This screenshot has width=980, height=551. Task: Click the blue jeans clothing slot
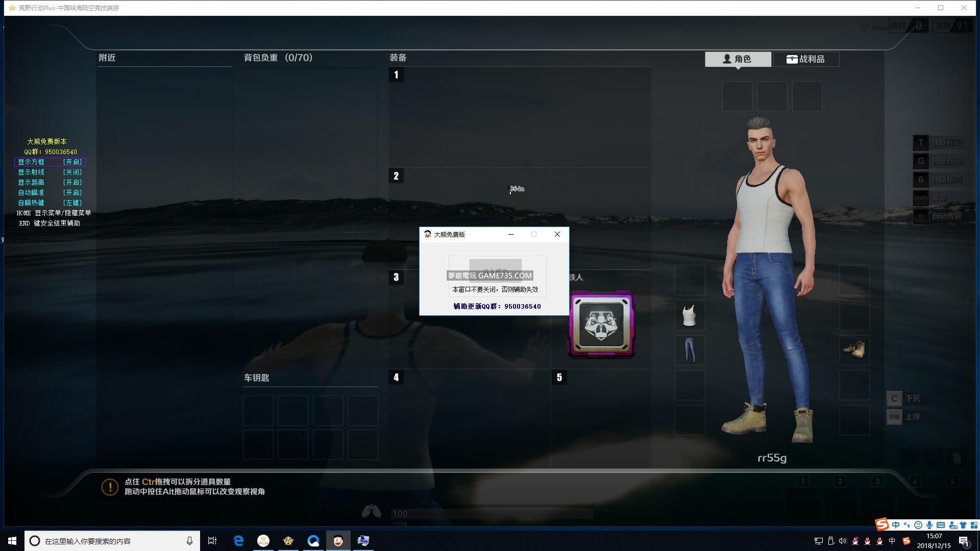[690, 350]
